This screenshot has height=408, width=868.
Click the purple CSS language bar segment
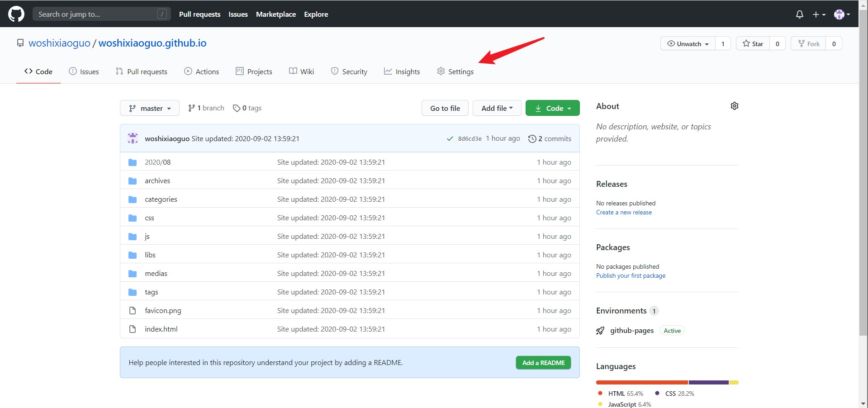pos(708,382)
